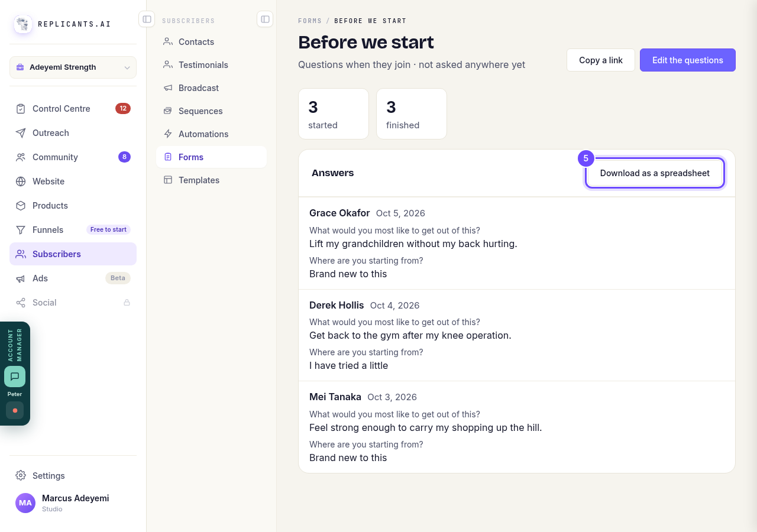
Task: Select Derek Hollis's name in Answers
Action: pos(337,306)
